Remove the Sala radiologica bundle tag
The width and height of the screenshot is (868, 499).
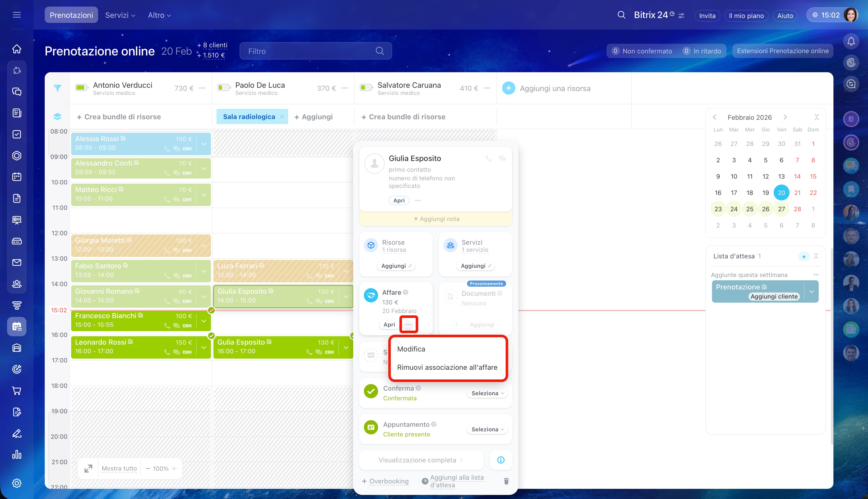point(282,116)
